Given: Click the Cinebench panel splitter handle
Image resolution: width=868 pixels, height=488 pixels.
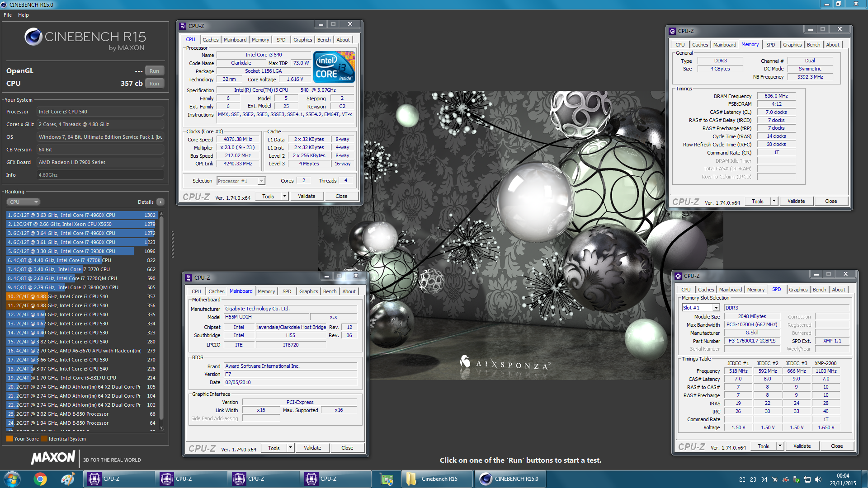Looking at the screenshot, I should coord(173,244).
